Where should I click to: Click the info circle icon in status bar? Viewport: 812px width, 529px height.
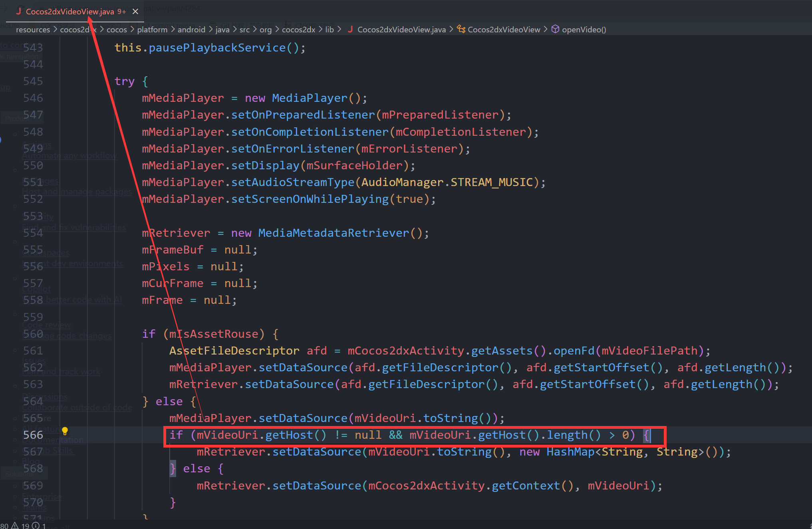pos(36,526)
